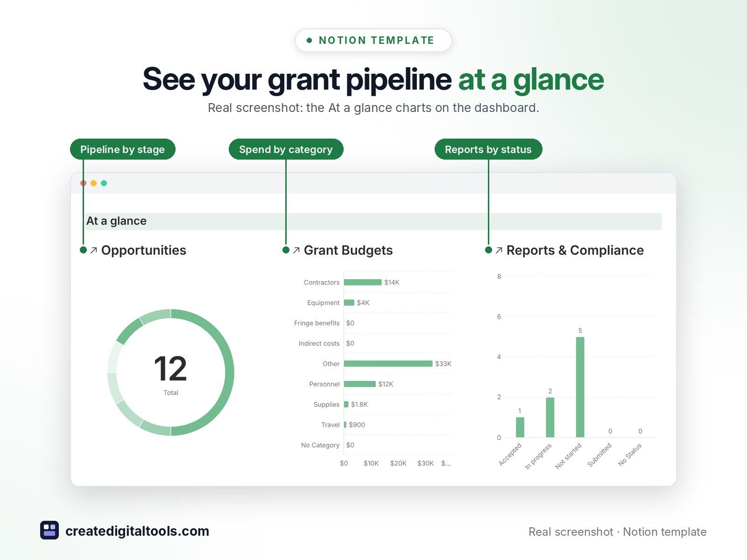Click the $30K axis tick label
Image resolution: width=747 pixels, height=560 pixels.
(425, 463)
